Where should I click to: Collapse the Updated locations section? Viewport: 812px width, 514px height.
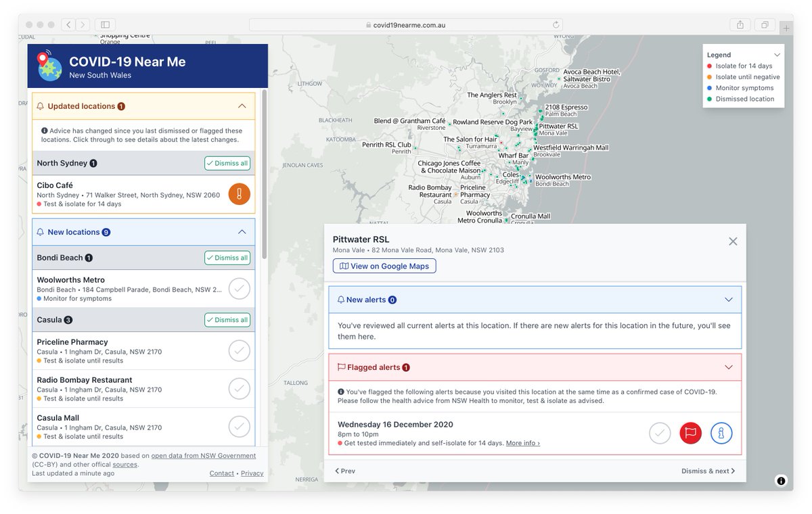tap(242, 106)
